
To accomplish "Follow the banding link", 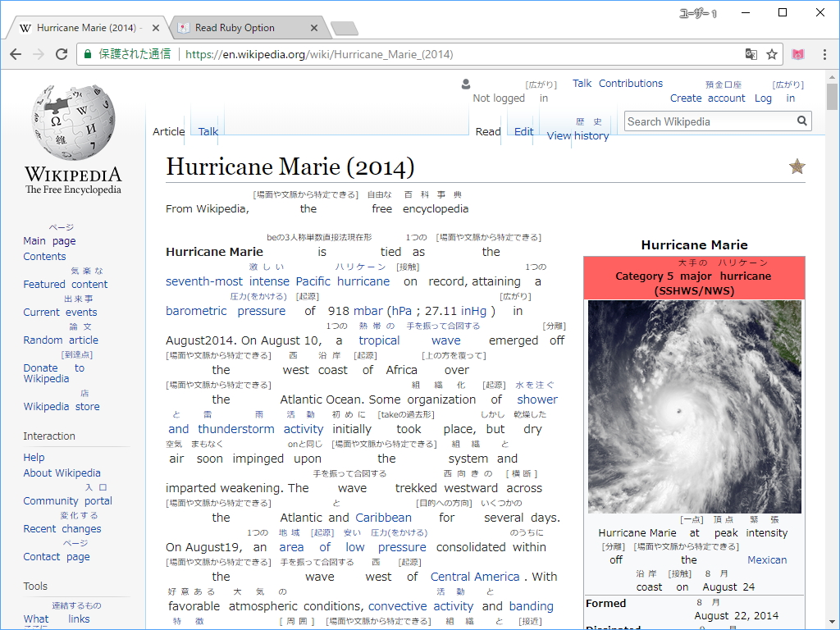I will (x=531, y=606).
